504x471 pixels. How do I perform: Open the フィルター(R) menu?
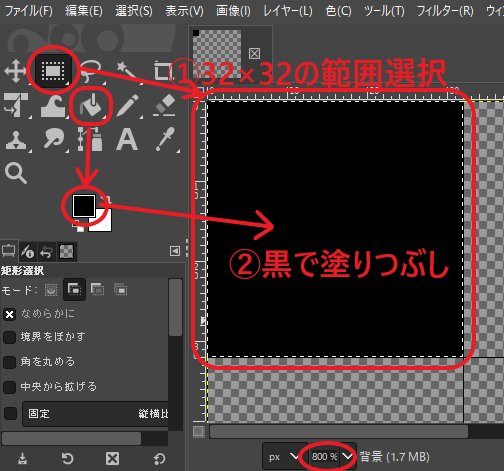tap(445, 11)
